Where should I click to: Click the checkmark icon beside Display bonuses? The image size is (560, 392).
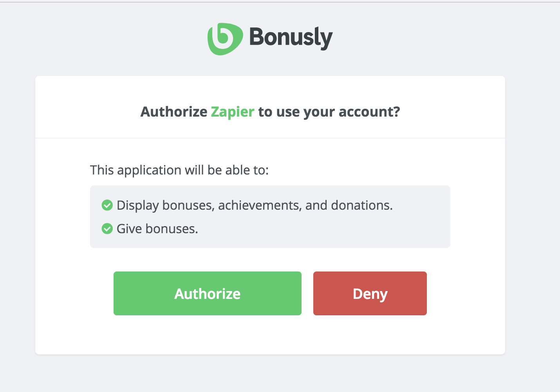pos(107,205)
